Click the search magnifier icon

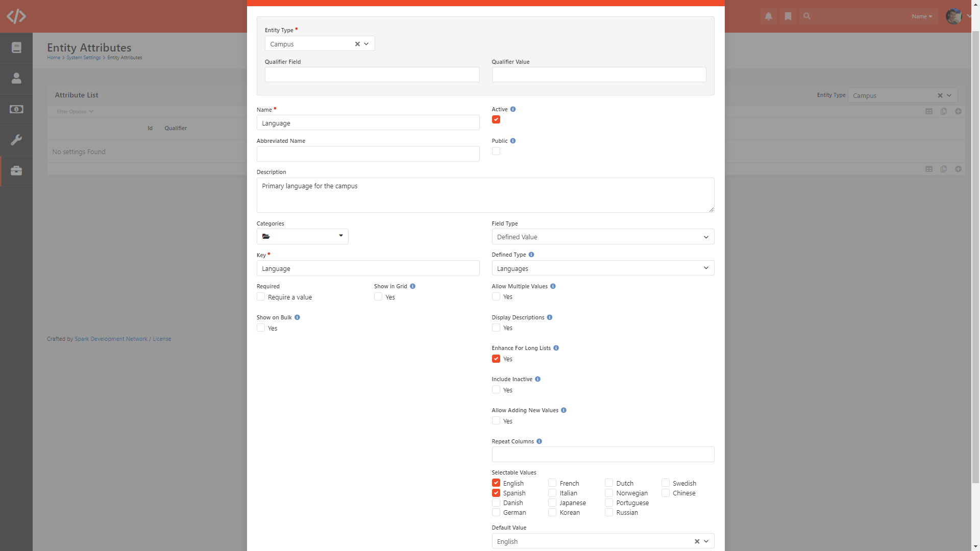coord(807,16)
